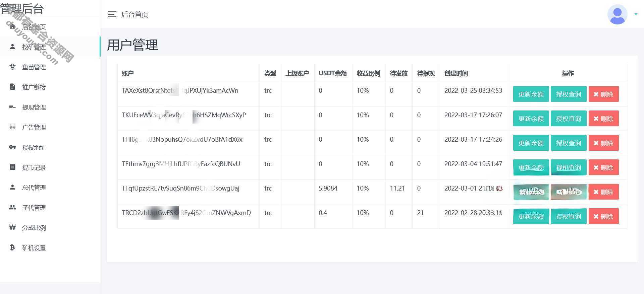Click the 待提现 column header
Viewport: 644px width, 294px height.
[x=426, y=73]
